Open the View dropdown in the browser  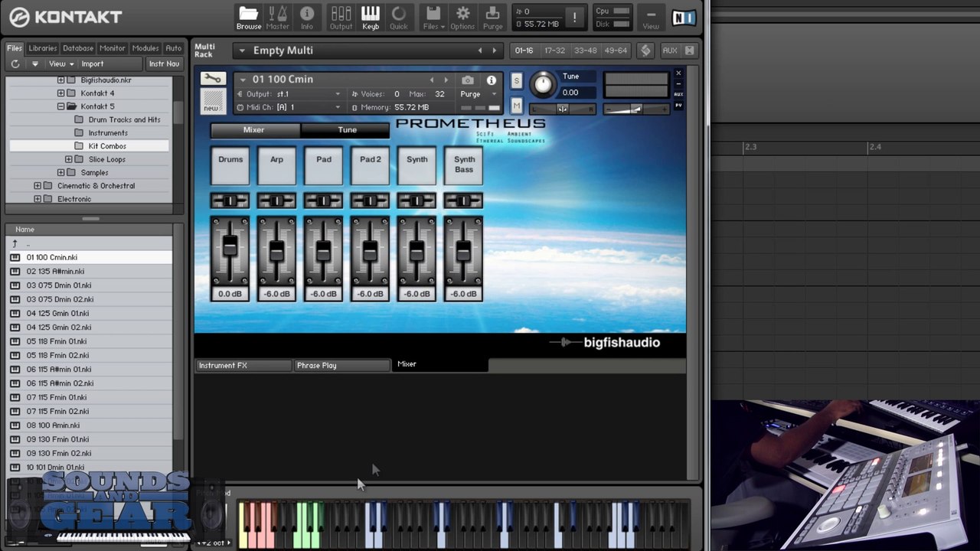61,64
